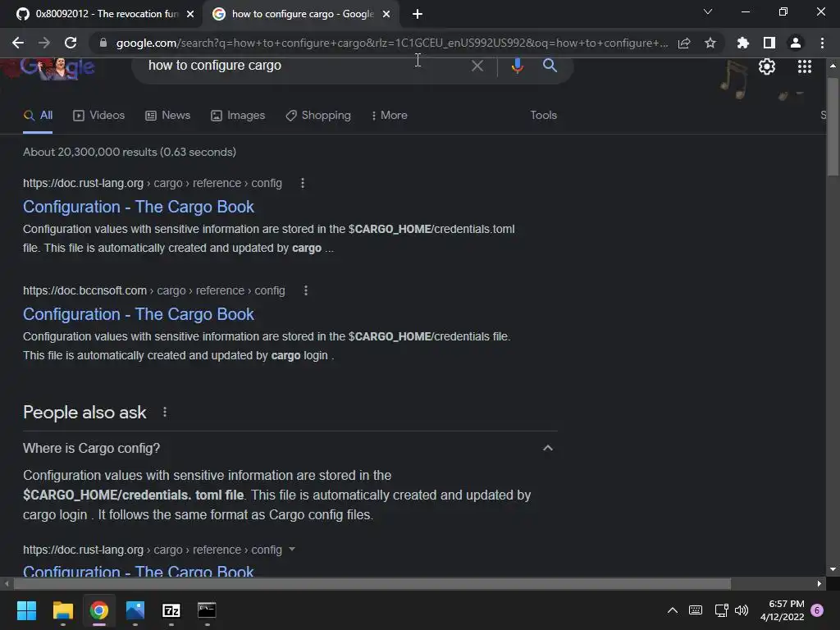The width and height of the screenshot is (840, 630).
Task: Click the search box with how to configure cargo
Action: coord(305,66)
